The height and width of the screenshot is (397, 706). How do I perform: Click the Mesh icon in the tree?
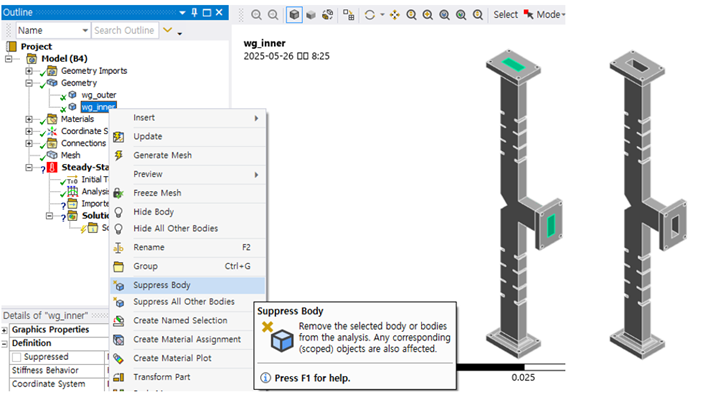pos(52,155)
